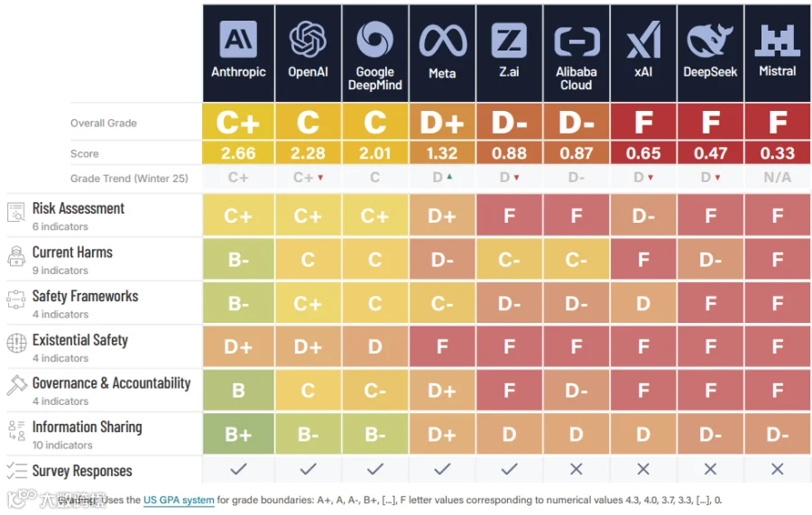This screenshot has height=515, width=812.
Task: Click Anthropic's Survey Responses checkmark
Action: pyautogui.click(x=238, y=469)
